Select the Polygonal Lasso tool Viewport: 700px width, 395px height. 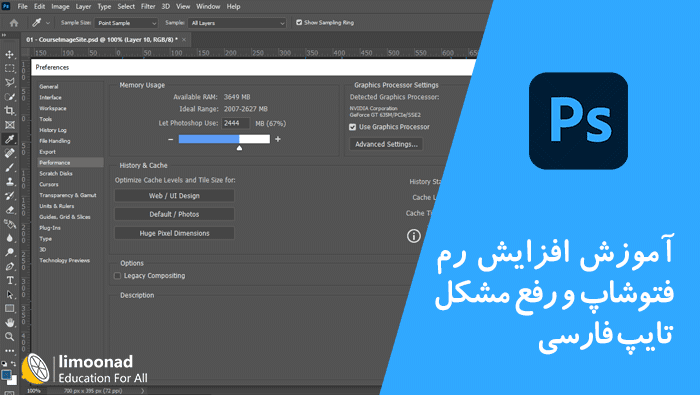click(9, 83)
